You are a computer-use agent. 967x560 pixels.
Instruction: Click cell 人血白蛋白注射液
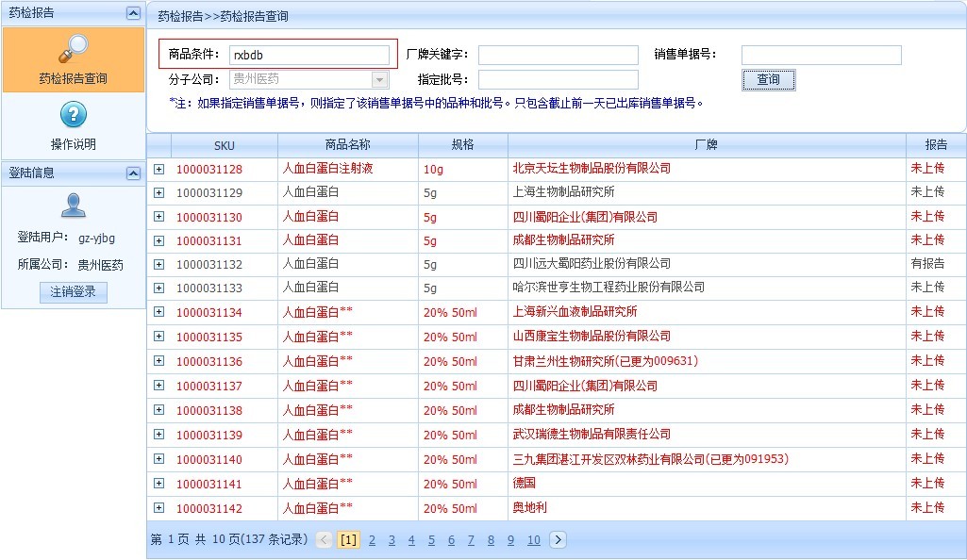(328, 168)
